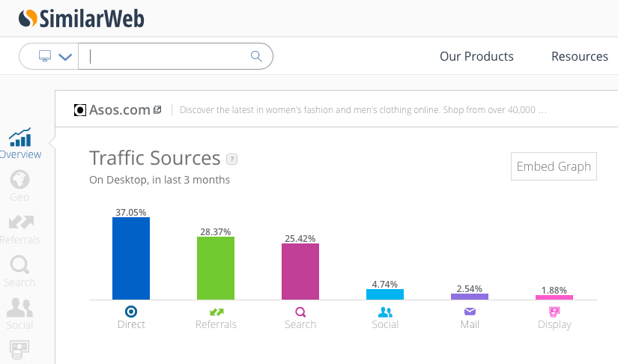
Task: Open the Our Products menu
Action: point(476,56)
